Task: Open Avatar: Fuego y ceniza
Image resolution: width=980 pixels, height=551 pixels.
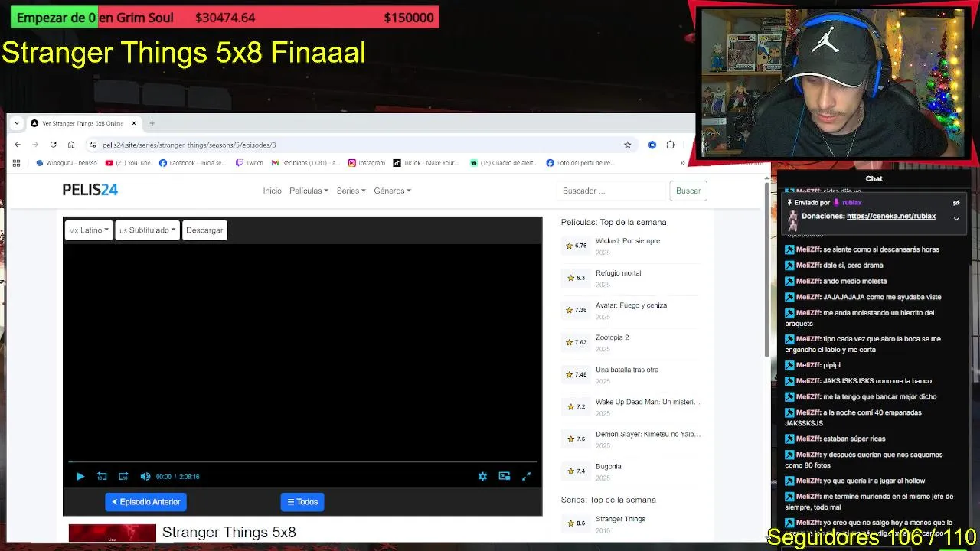Action: (x=631, y=305)
